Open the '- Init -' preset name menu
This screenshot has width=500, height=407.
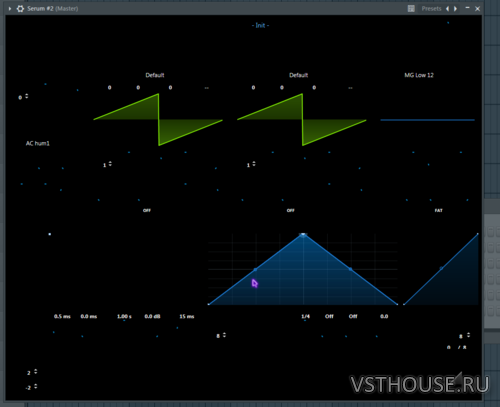coord(260,25)
